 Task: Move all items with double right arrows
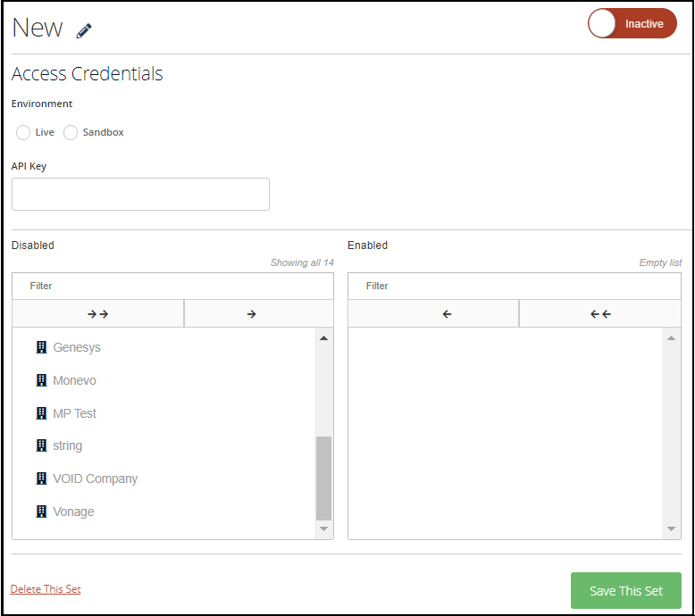98,313
